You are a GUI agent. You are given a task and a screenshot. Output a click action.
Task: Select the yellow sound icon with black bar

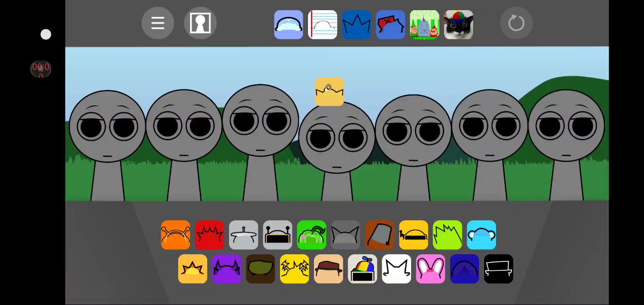pos(413,235)
